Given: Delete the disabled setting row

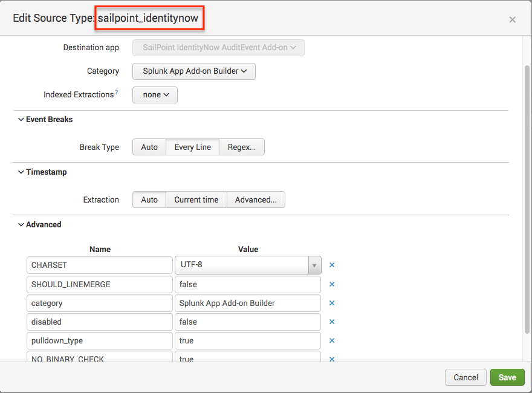Looking at the screenshot, I should 332,322.
